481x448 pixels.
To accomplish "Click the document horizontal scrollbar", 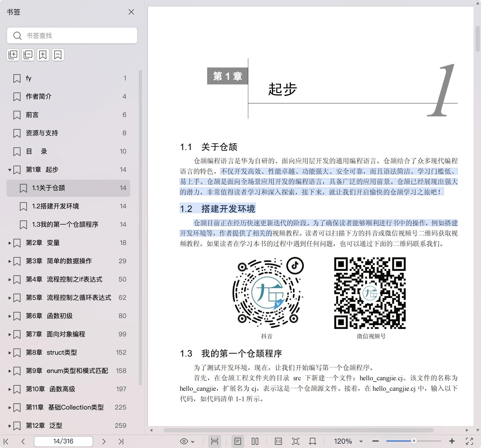I will [x=299, y=430].
